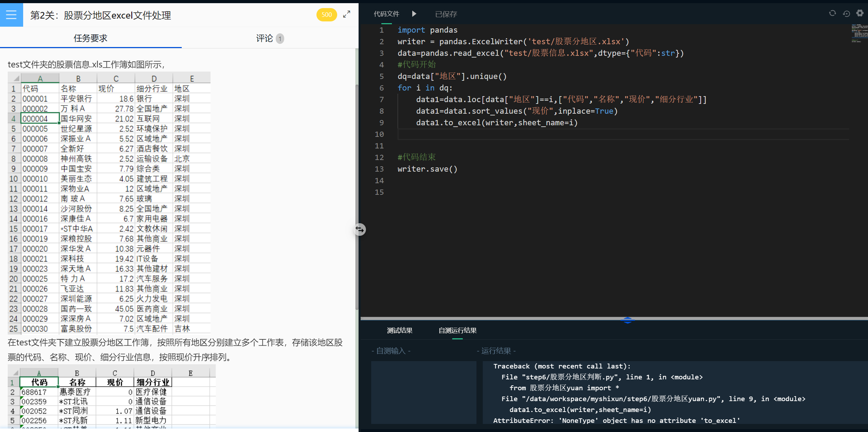
Task: Run the code with the play button
Action: click(414, 14)
